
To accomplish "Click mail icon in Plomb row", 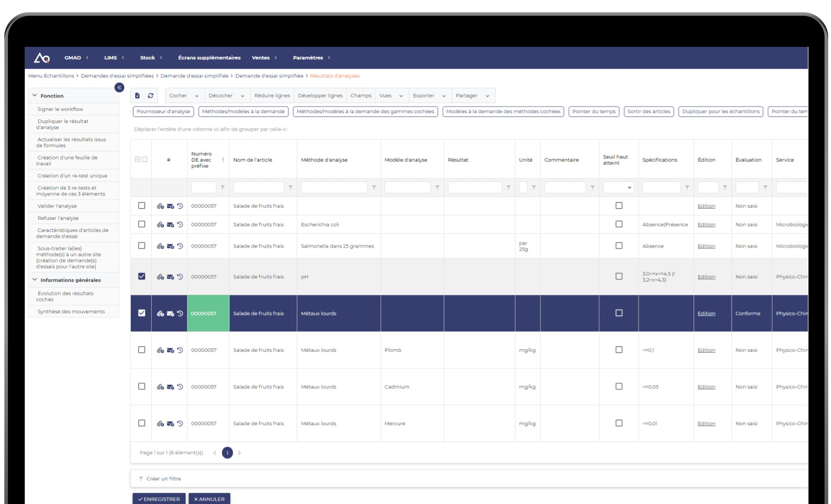I will tap(171, 351).
